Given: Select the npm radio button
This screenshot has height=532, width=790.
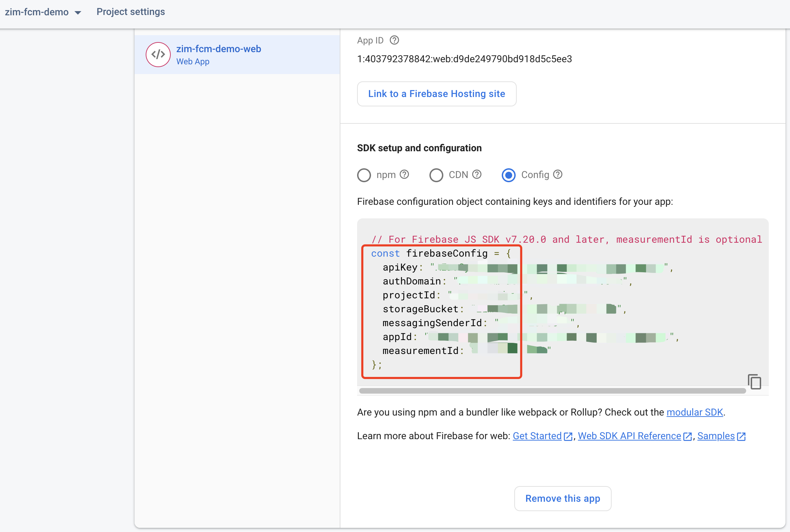Looking at the screenshot, I should tap(364, 175).
